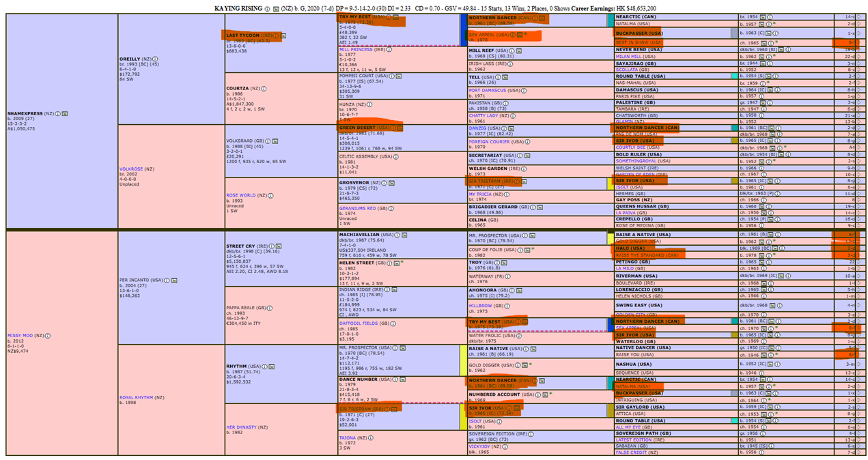
Task: Open photo icon next to MACHIAVELLIAN
Action: (x=404, y=234)
